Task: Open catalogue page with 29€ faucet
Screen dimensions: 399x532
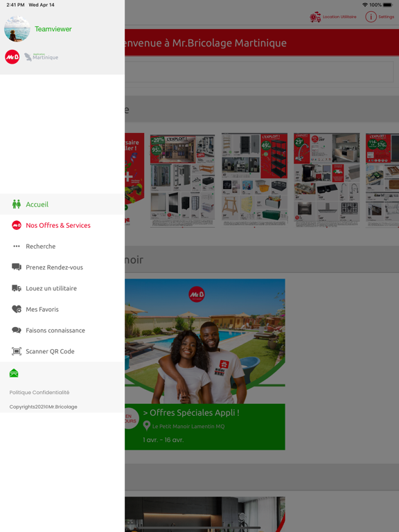Action: pyautogui.click(x=326, y=180)
